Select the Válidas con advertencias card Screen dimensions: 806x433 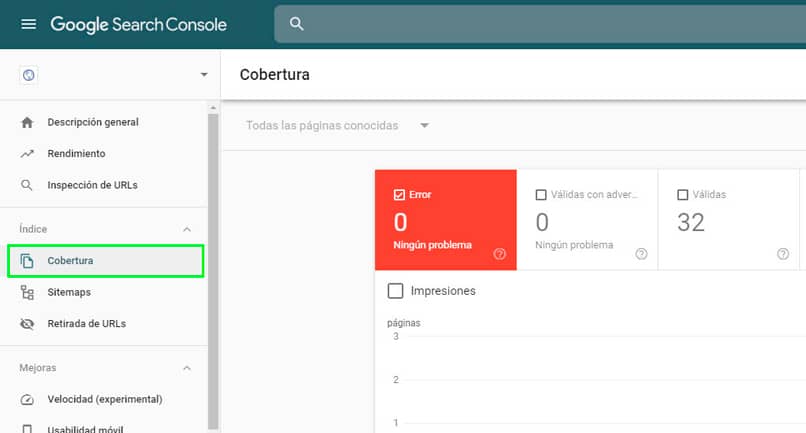587,220
